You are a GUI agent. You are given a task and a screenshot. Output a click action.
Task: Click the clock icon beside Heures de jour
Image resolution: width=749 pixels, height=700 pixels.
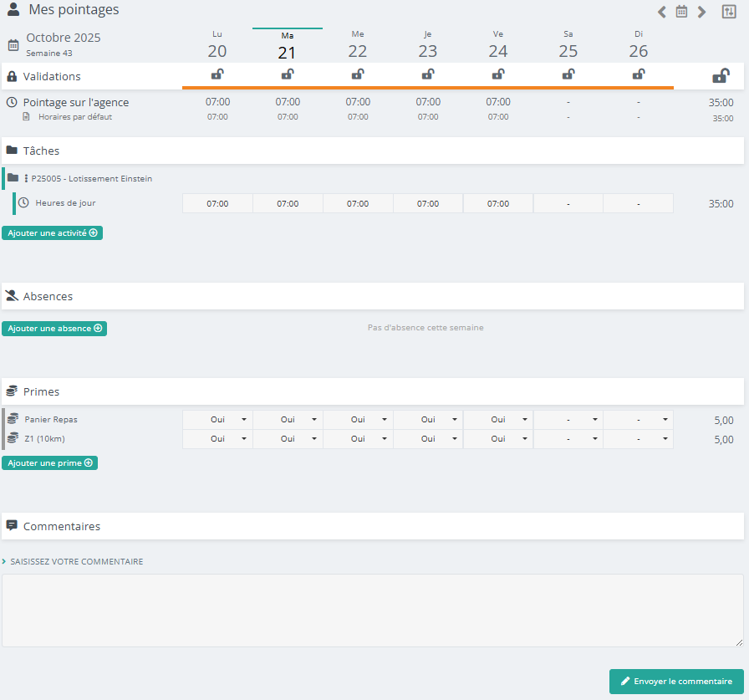click(23, 202)
